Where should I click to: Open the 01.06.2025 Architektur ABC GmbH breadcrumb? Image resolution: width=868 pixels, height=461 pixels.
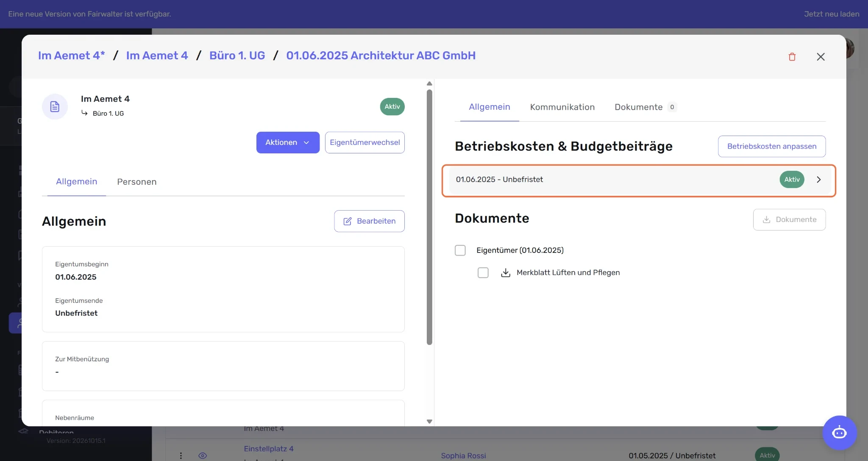(381, 56)
